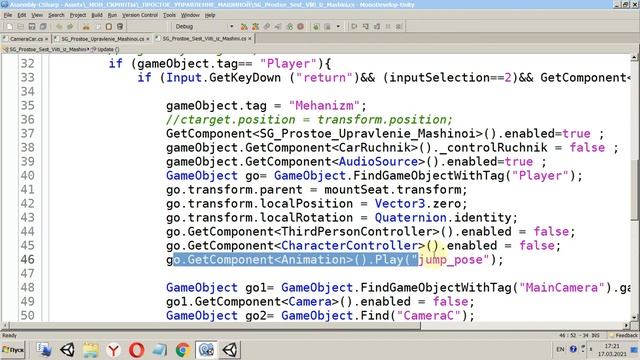Open the Build menu

(97, 15)
